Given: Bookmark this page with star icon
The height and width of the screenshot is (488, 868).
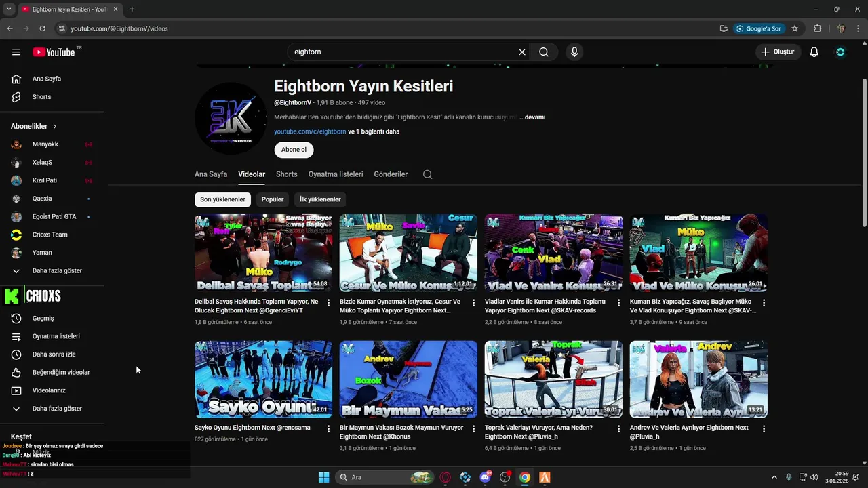Looking at the screenshot, I should 795,28.
